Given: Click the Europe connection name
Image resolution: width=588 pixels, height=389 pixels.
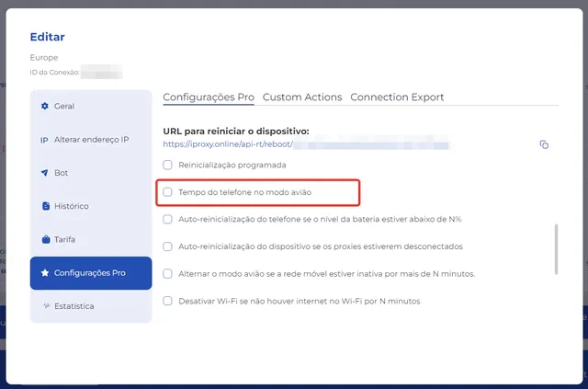Looking at the screenshot, I should (44, 57).
